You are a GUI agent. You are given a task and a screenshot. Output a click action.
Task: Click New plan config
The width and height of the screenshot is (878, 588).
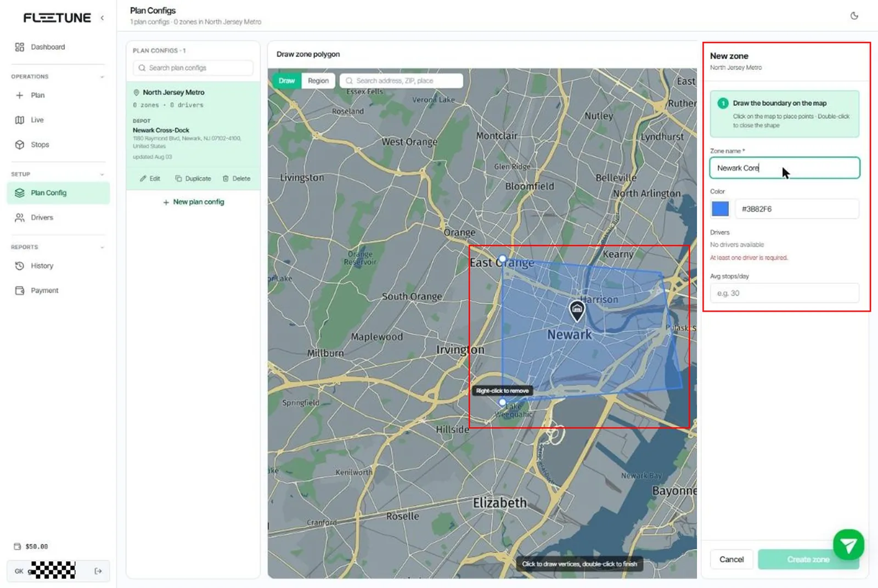tap(193, 202)
